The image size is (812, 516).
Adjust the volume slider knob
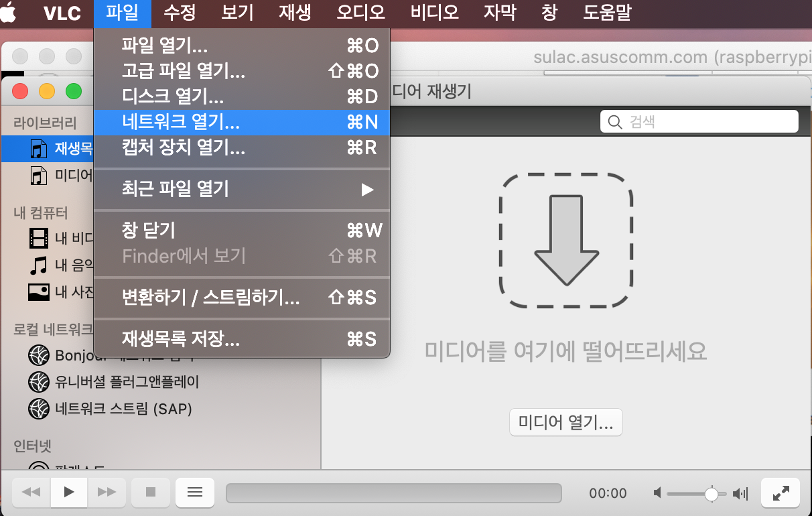click(x=712, y=494)
